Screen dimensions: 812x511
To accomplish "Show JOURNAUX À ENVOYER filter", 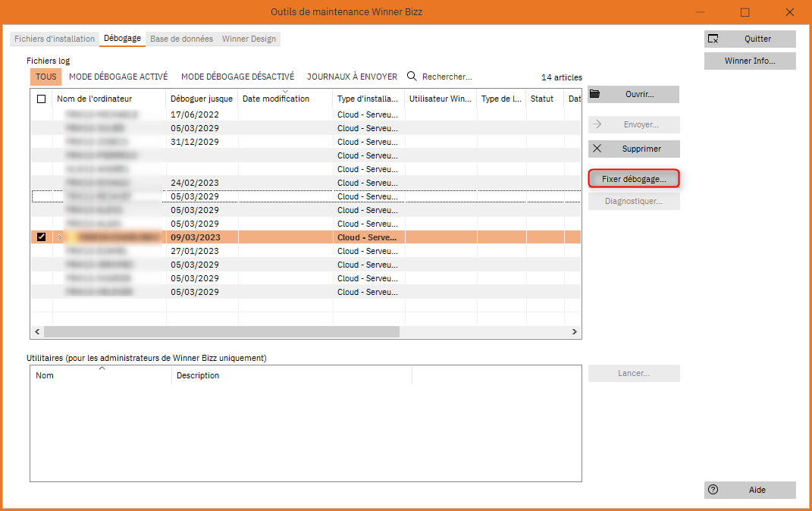I will [x=352, y=77].
